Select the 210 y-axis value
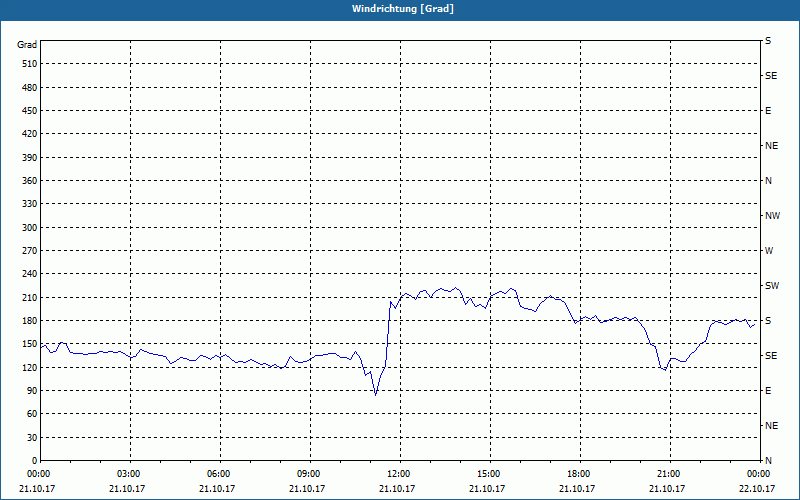 click(30, 297)
